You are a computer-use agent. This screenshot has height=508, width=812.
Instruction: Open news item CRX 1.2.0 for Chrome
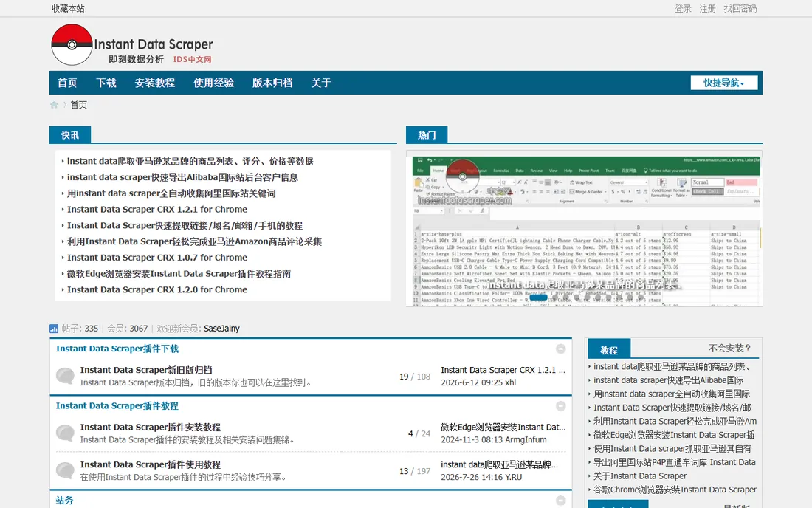coord(157,290)
